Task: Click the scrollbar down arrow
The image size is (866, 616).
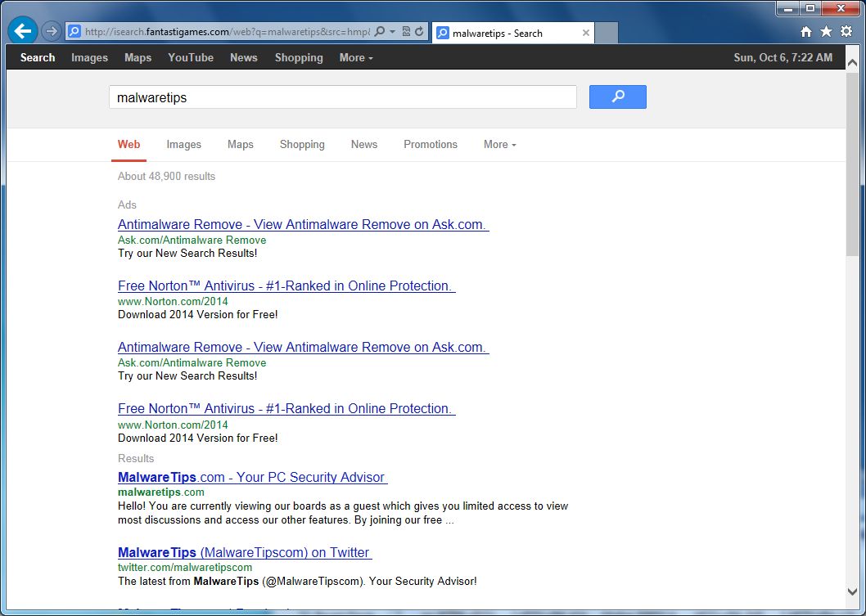Action: (852, 591)
